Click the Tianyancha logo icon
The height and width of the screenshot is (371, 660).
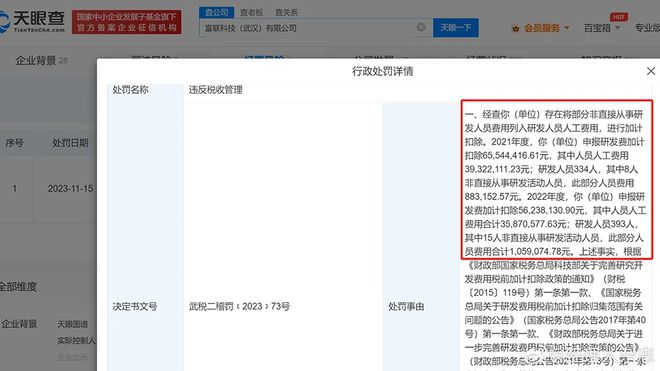[4, 21]
